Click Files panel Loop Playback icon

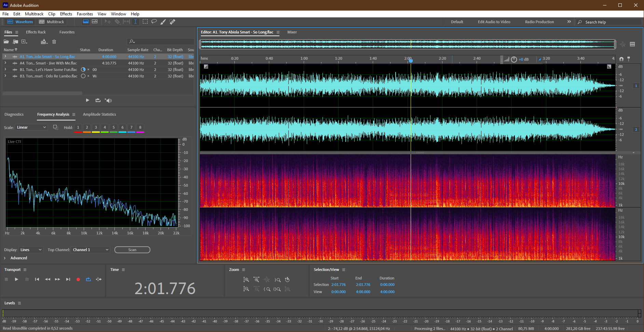pos(98,100)
